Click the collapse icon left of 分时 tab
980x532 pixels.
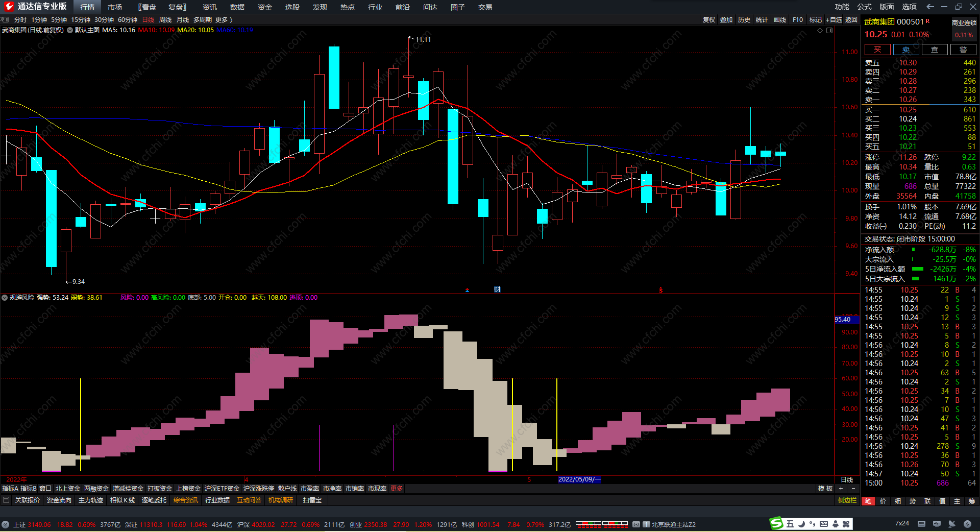(x=5, y=19)
